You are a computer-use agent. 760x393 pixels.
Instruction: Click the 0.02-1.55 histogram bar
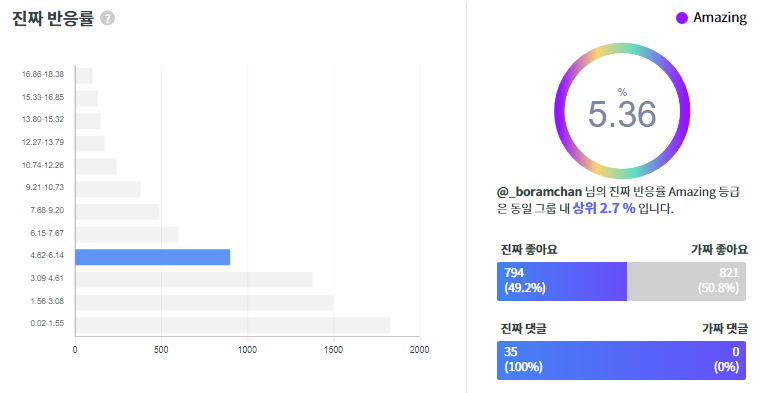click(233, 325)
